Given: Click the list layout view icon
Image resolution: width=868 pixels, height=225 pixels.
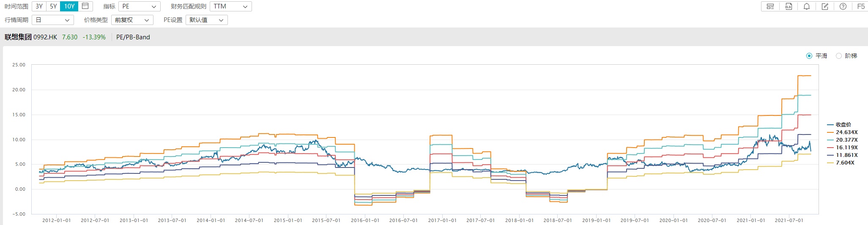Looking at the screenshot, I should (770, 6).
